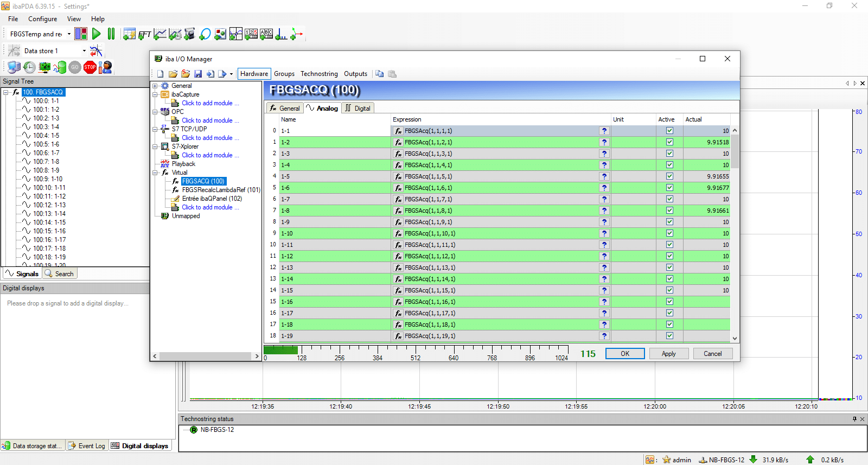Viewport: 868px width, 465px height.
Task: Collapse 100. FBGSACQ in Signal Tree
Action: [5, 92]
